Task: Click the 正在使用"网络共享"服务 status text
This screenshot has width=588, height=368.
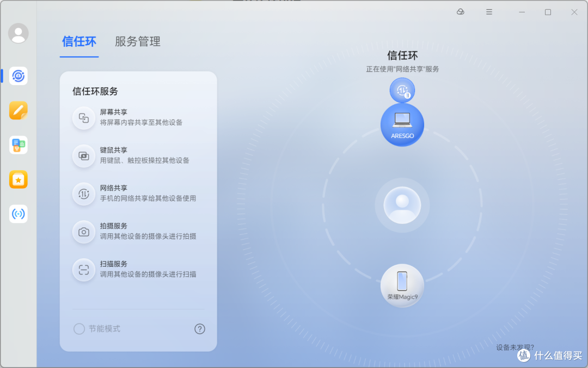Action: (x=402, y=69)
